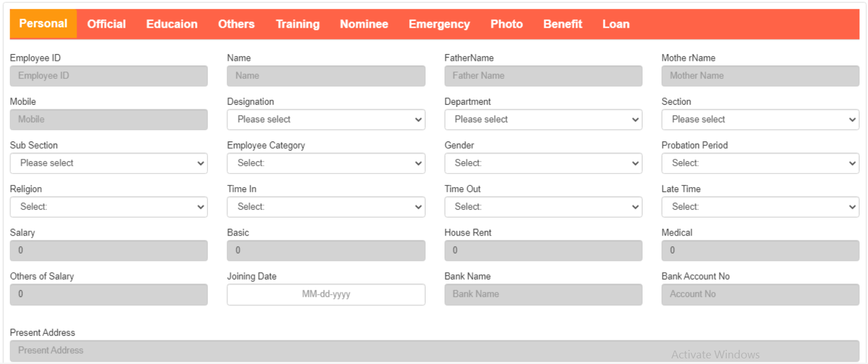Open the Sub Section dropdown

109,163
